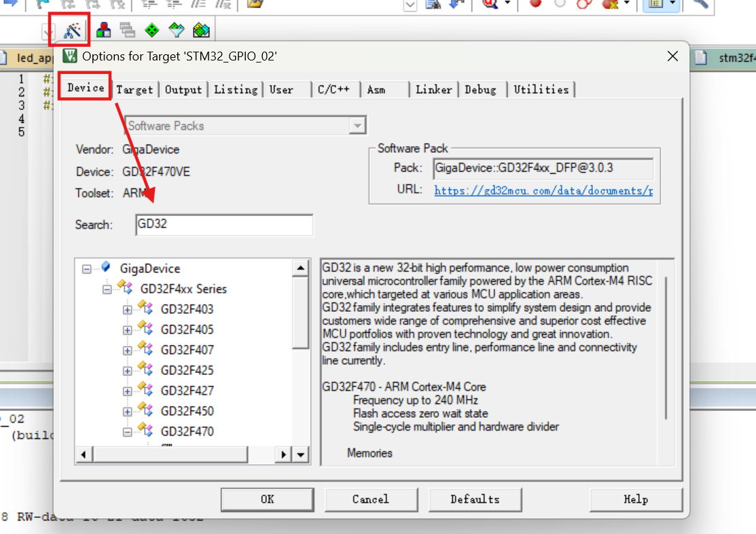This screenshot has width=756, height=534.
Task: Open Manage Project Items colored boxes icon
Action: point(103,31)
